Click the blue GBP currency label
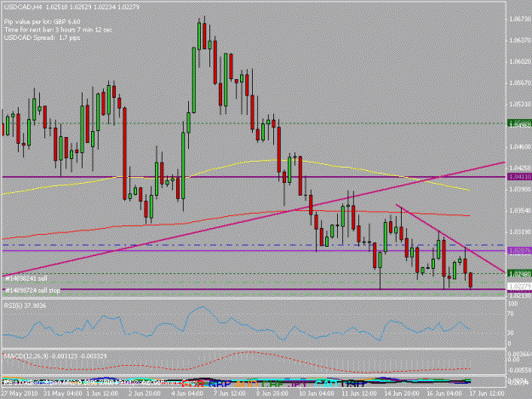The image size is (532, 399). coord(220,384)
